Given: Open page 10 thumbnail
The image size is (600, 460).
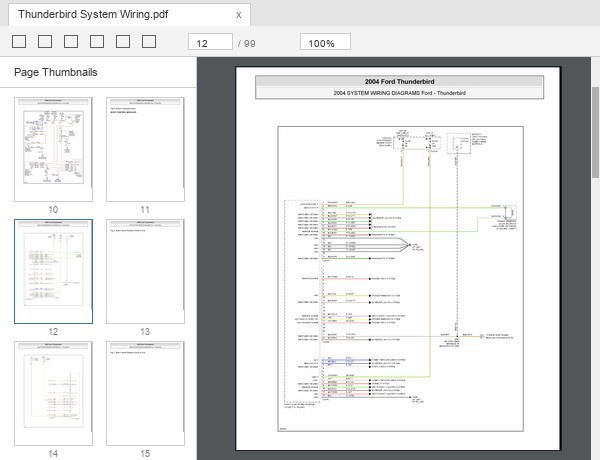Looking at the screenshot, I should [54, 149].
